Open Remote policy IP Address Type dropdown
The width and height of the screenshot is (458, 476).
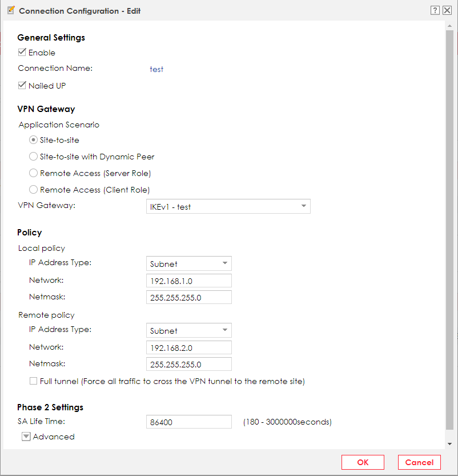(188, 330)
